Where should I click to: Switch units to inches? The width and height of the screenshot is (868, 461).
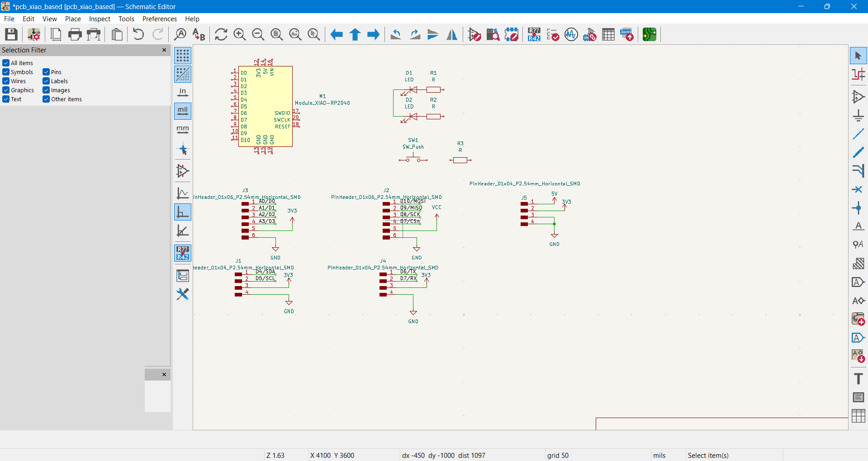(183, 92)
